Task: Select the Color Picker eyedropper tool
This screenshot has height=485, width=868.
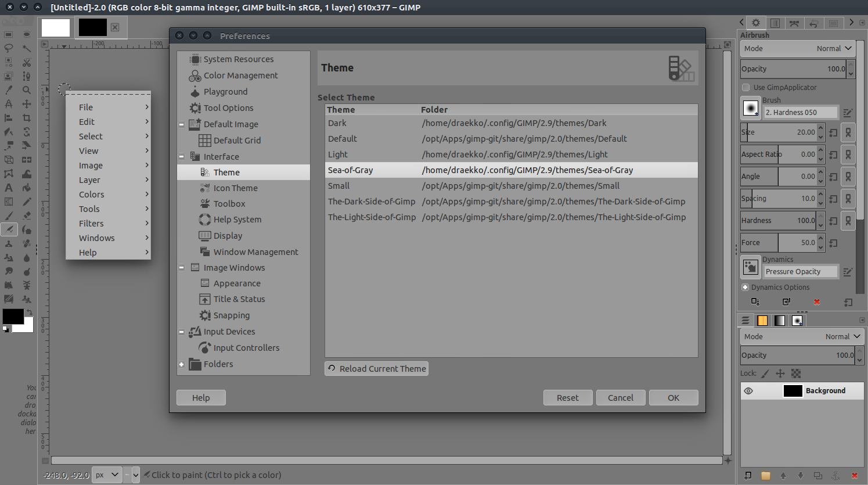Action: [9, 89]
